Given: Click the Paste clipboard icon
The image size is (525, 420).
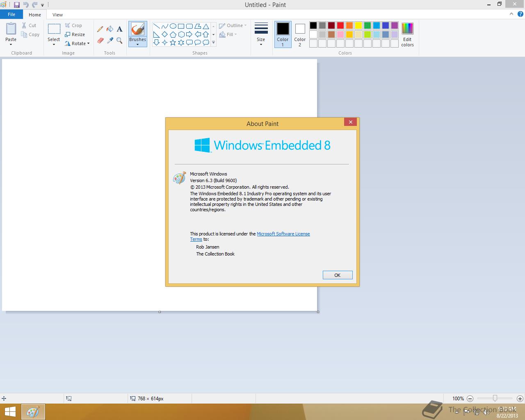Looking at the screenshot, I should point(11,29).
